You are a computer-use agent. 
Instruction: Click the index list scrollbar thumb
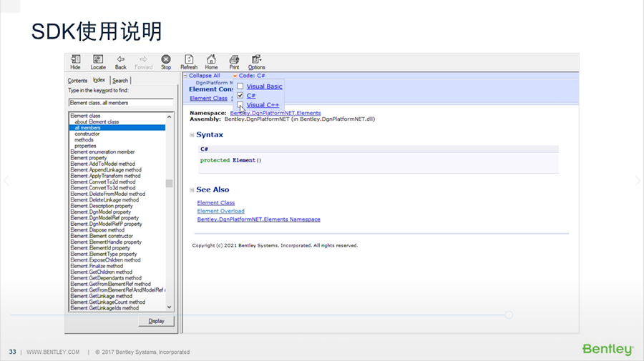point(169,183)
